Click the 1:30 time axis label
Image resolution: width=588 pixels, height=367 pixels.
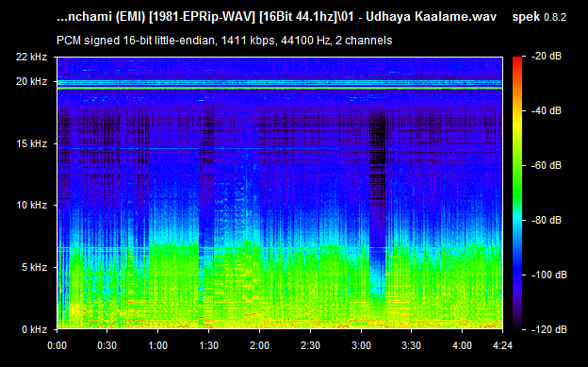208,345
